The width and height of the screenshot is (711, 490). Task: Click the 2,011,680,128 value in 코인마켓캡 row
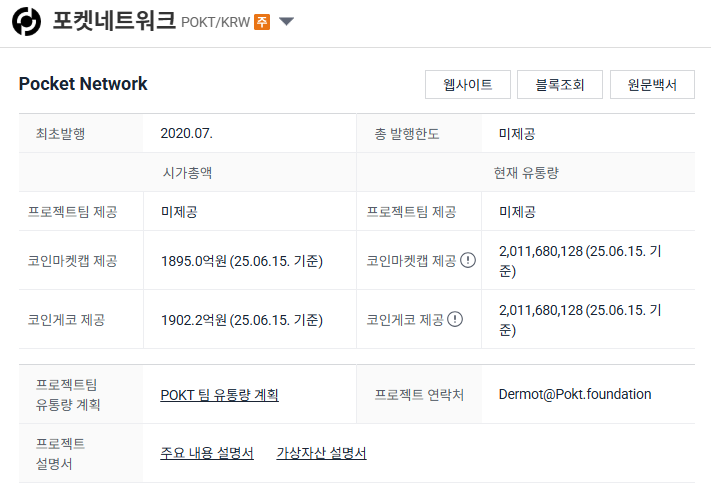tap(580, 261)
